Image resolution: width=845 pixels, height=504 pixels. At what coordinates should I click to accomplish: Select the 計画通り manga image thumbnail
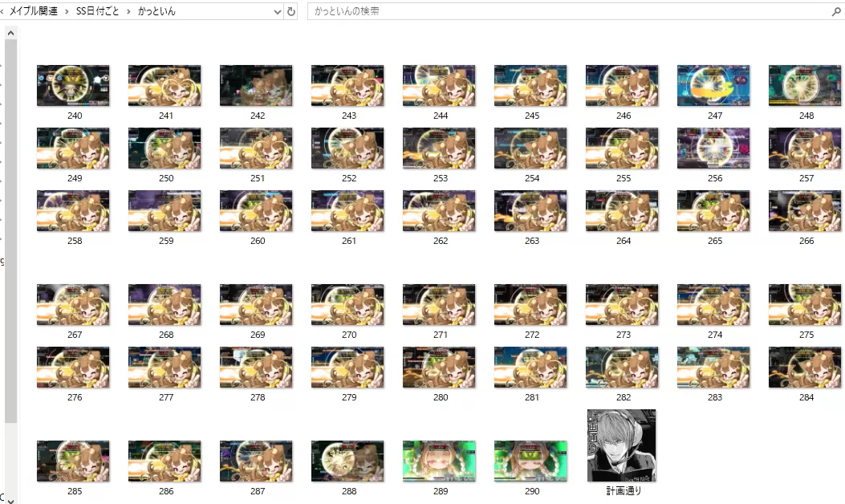point(622,445)
